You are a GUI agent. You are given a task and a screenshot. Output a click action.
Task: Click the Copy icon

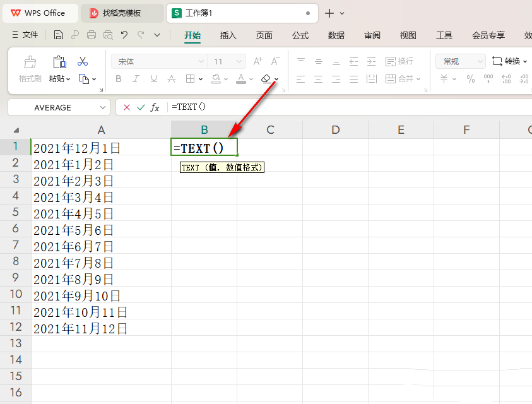pos(83,79)
